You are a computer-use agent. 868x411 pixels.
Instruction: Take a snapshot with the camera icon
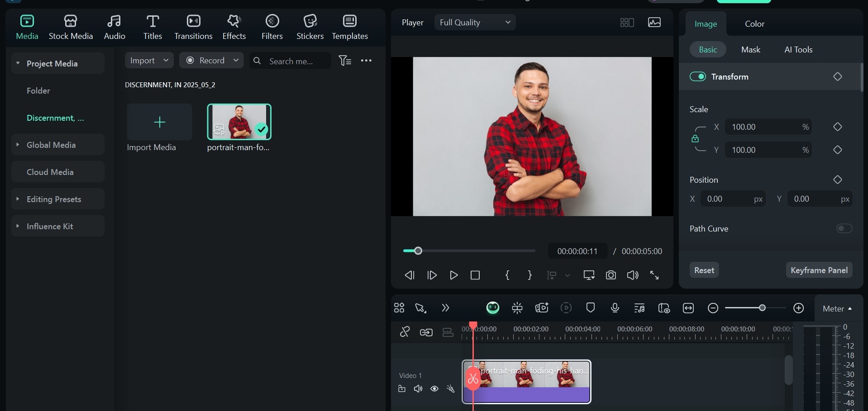tap(610, 275)
